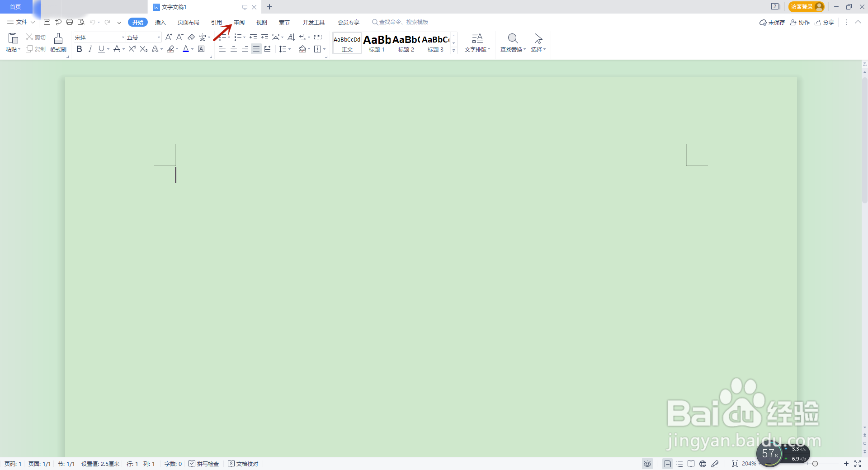Screen dimensions: 868x470
Task: Switch to reading layout view icon
Action: click(691, 464)
